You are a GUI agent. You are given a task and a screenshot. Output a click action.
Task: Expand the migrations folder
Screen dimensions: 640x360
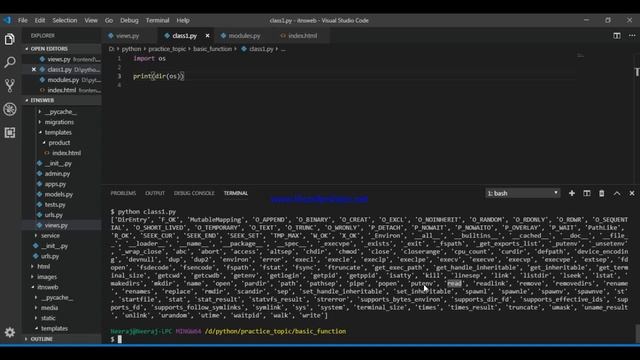tap(59, 122)
